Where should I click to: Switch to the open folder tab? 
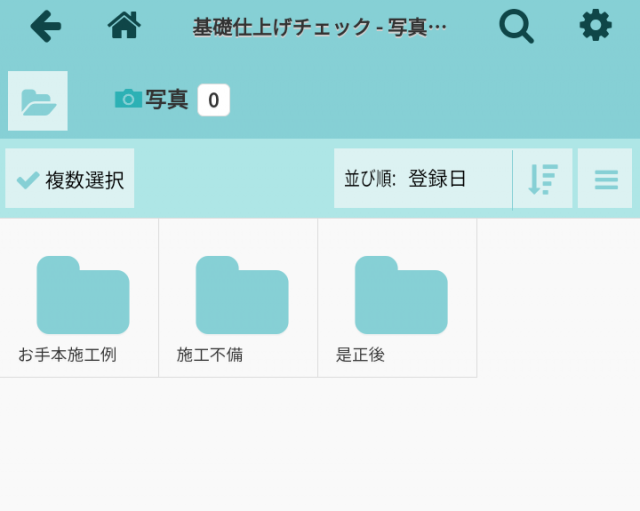[x=38, y=101]
